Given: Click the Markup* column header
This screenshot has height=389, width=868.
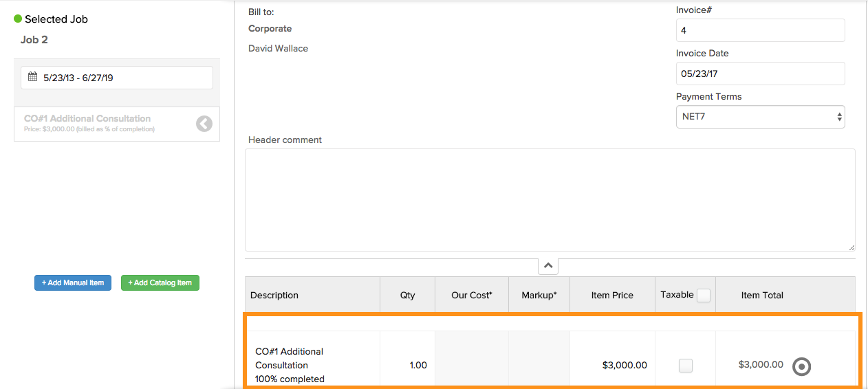Looking at the screenshot, I should tap(539, 295).
